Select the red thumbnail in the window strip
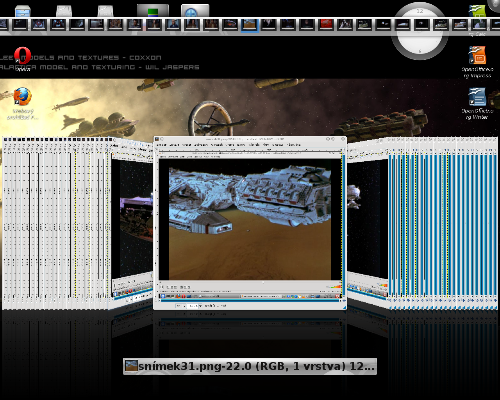Viewport: 500px width, 400px height. click(x=326, y=25)
